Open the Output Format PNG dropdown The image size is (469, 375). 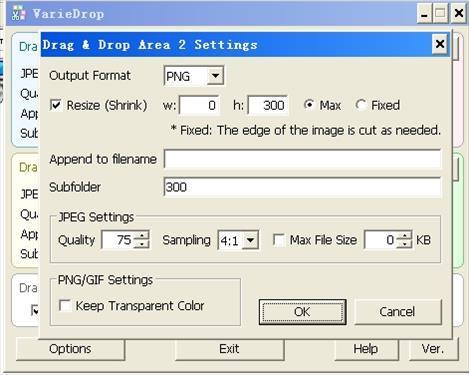215,76
